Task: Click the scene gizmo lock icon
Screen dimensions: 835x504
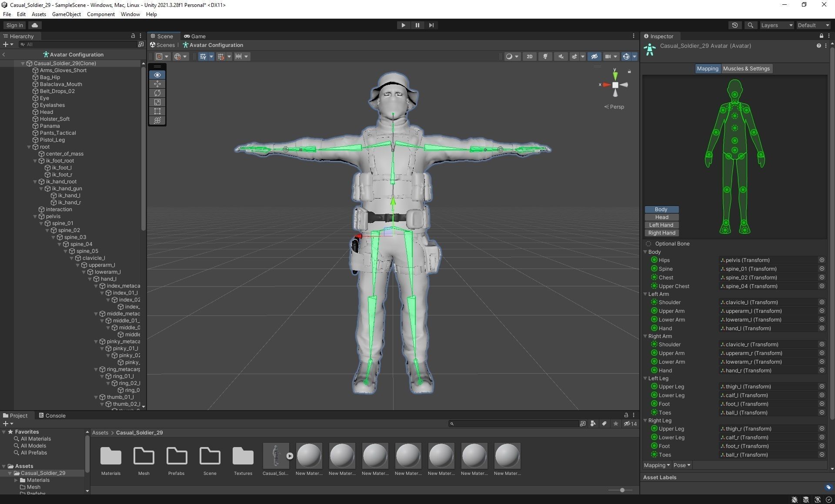Action: 629,71
